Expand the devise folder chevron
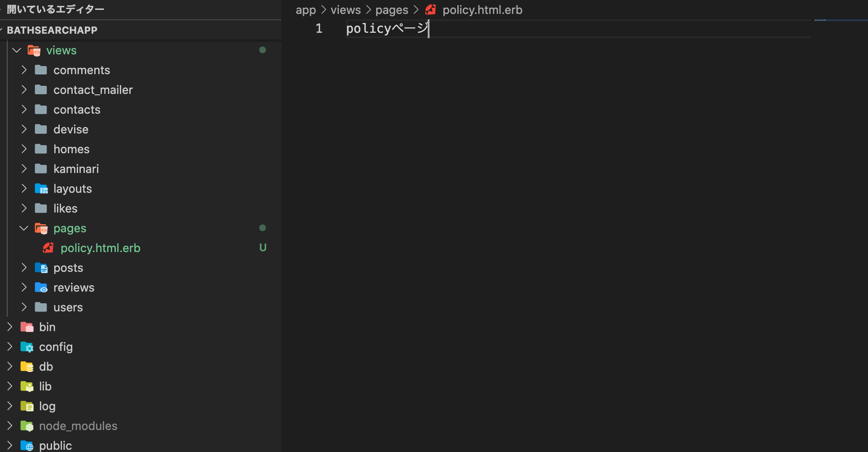This screenshot has width=868, height=452. point(24,129)
